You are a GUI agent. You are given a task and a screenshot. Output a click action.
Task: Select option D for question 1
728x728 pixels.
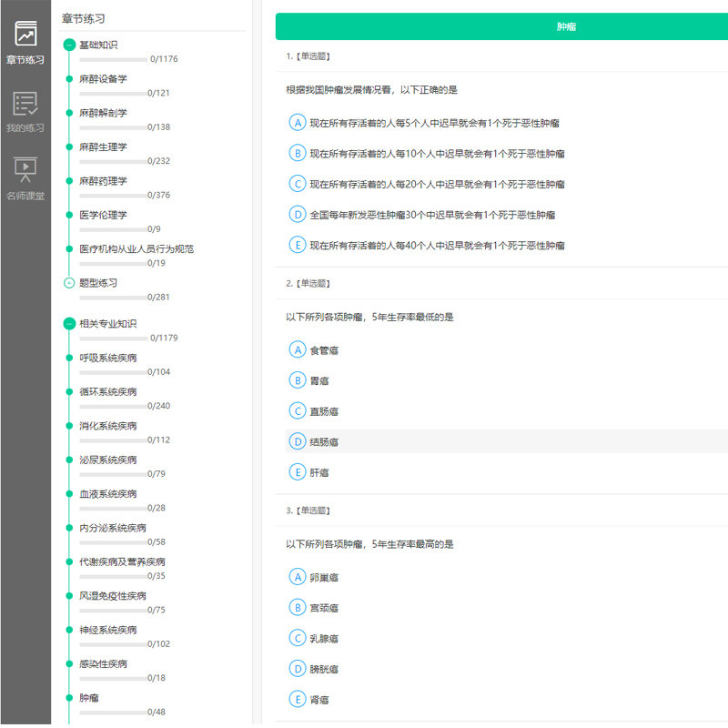coord(298,215)
